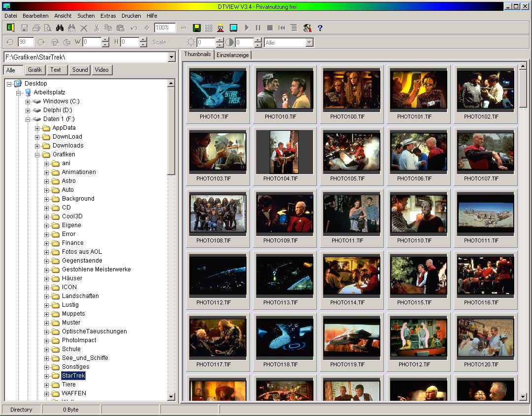Click the cyan monitor screen icon
Image resolution: width=532 pixels, height=416 pixels.
[x=233, y=28]
